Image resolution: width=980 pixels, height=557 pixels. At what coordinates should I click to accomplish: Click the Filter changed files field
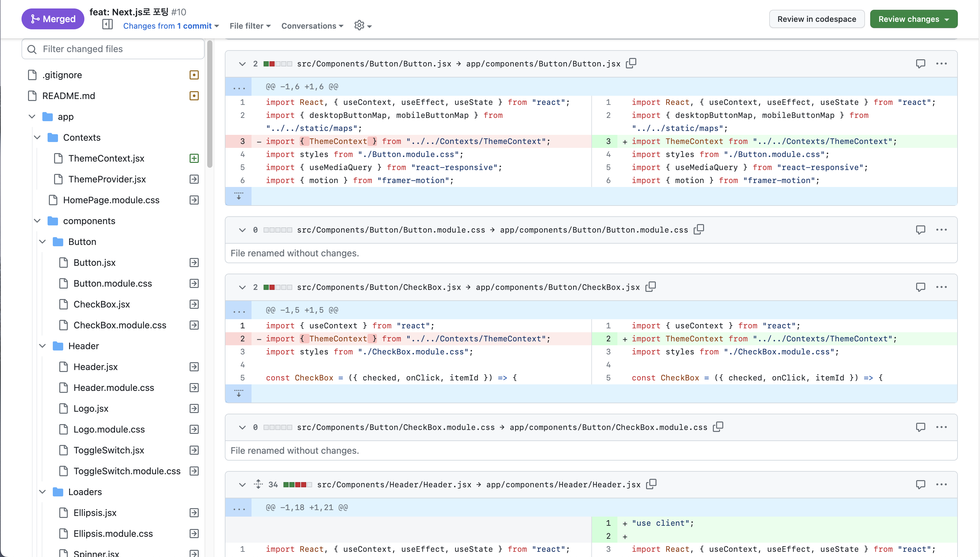point(113,49)
